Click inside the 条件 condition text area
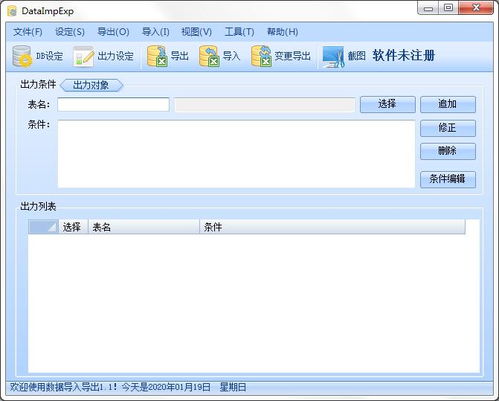 236,154
